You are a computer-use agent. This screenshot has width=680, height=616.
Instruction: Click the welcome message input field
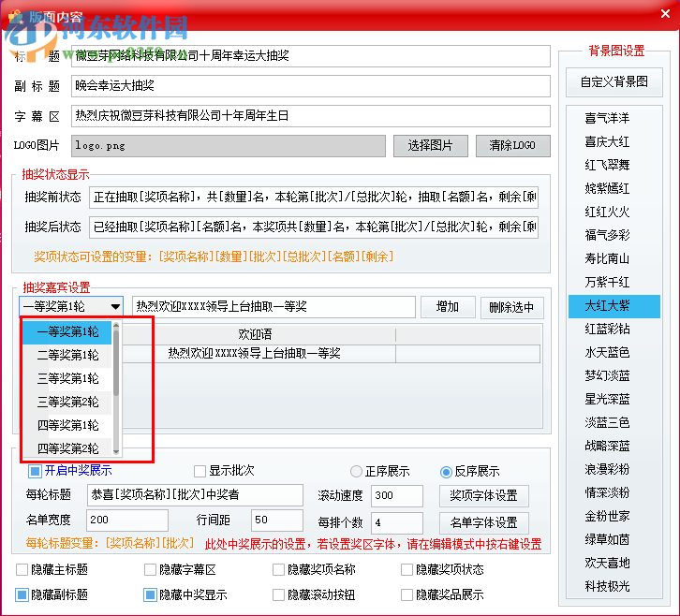pyautogui.click(x=273, y=307)
